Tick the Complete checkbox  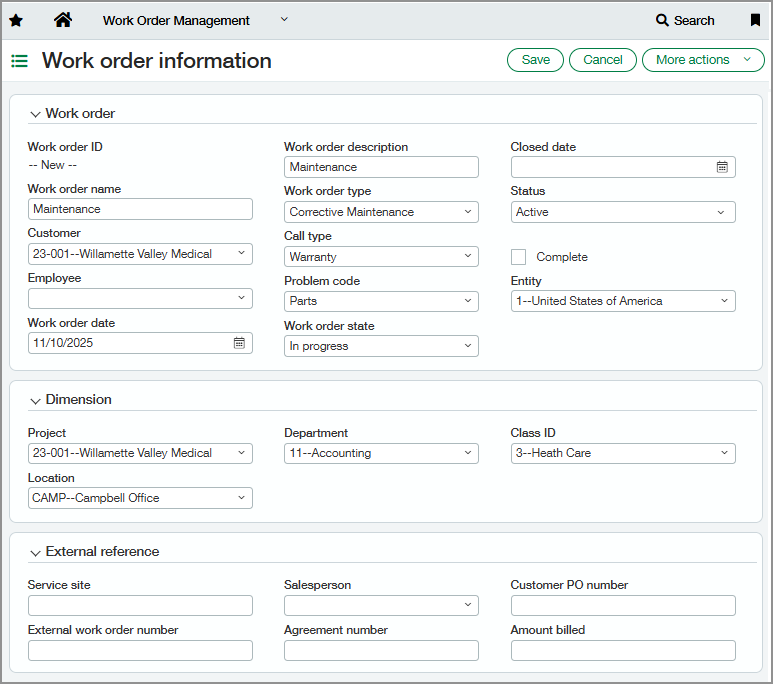click(x=519, y=257)
